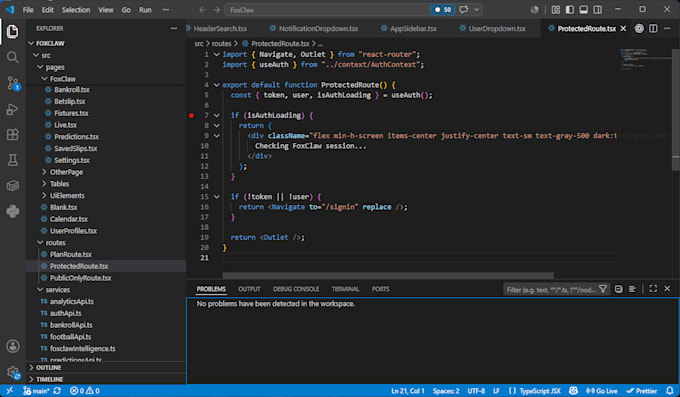The height and width of the screenshot is (397, 680).
Task: Open Source Control view with one pending change
Action: (13, 83)
